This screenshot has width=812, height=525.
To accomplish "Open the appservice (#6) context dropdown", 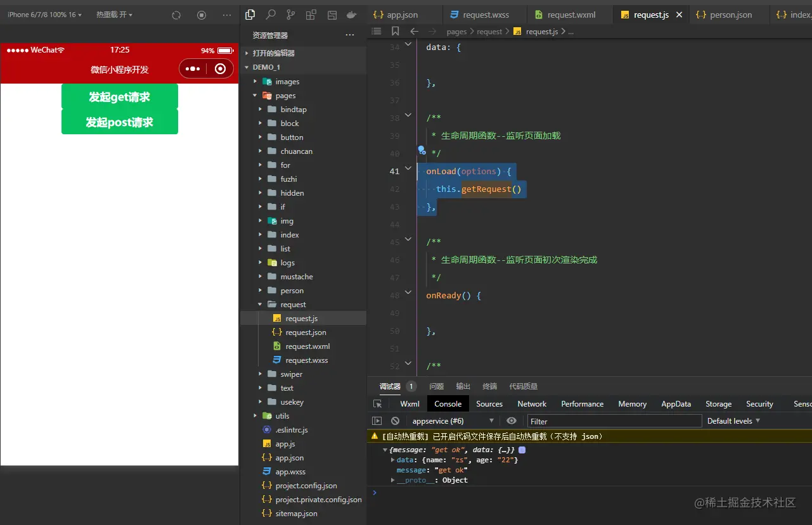I will (x=453, y=421).
